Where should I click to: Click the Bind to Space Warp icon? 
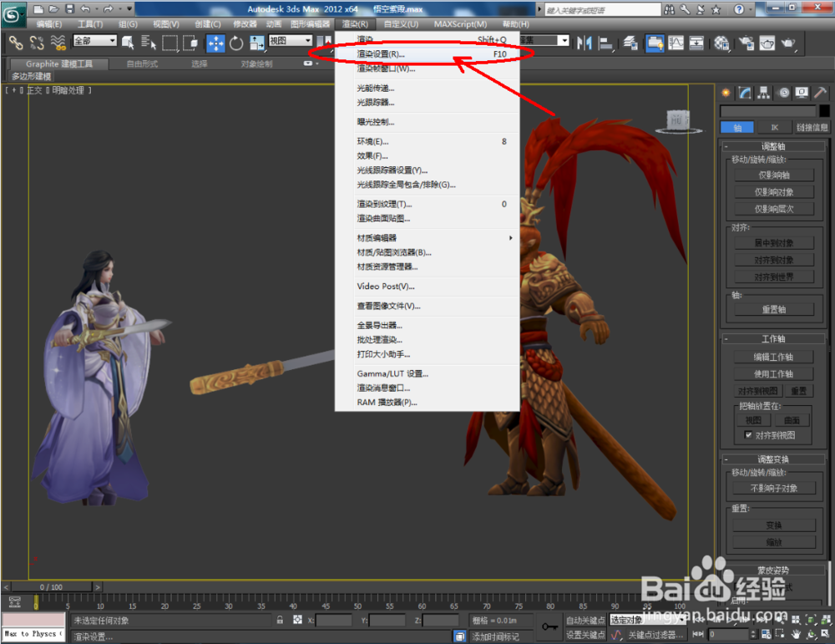pyautogui.click(x=58, y=43)
